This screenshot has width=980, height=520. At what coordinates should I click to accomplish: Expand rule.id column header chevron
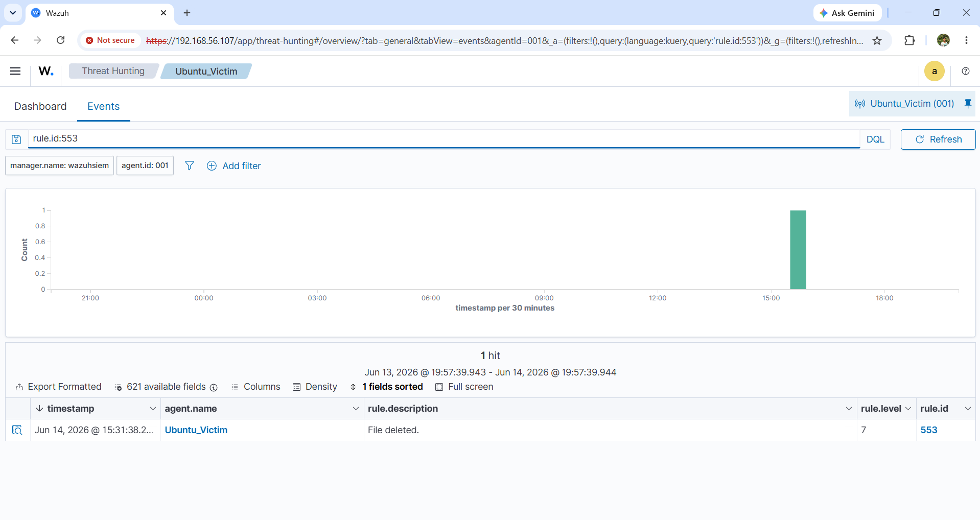click(967, 409)
